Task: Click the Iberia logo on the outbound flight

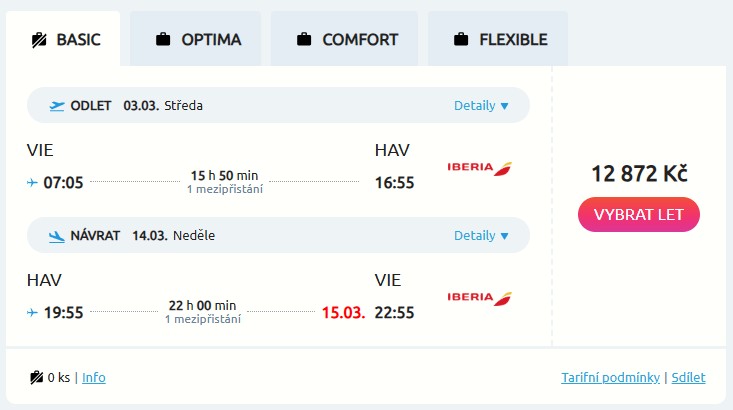Action: [x=479, y=166]
